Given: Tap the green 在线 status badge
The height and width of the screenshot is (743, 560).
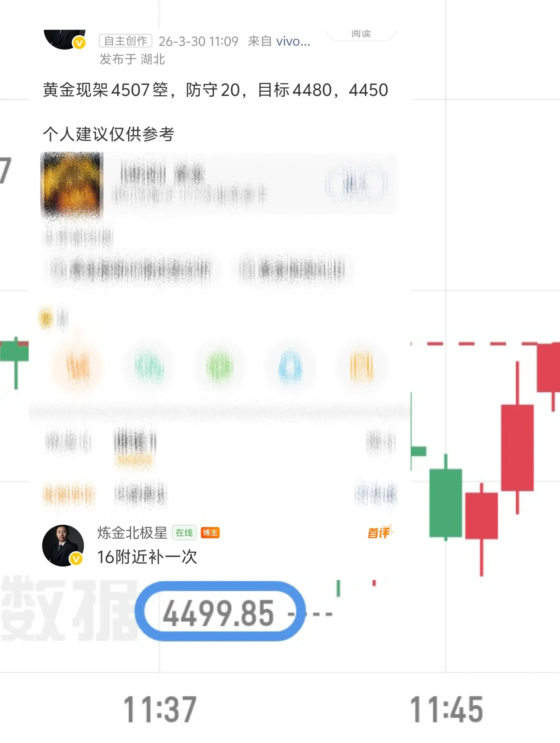Looking at the screenshot, I should point(184,533).
